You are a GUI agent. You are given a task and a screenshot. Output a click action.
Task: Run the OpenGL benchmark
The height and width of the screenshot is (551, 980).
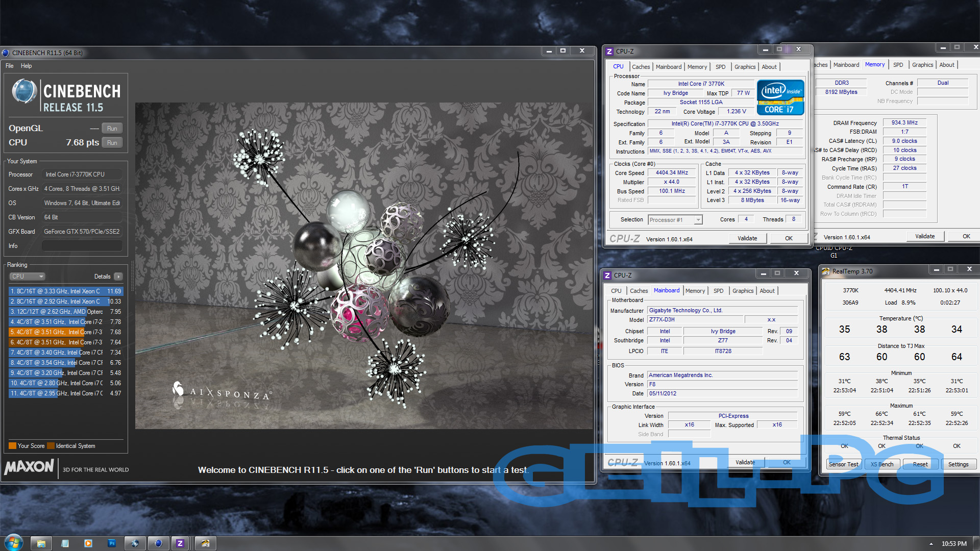112,129
